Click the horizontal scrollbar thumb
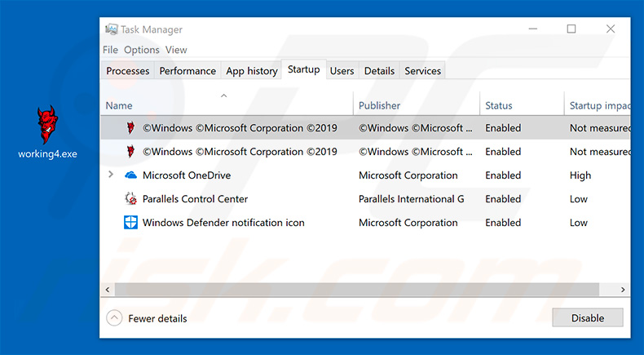The image size is (644, 355). 357,290
